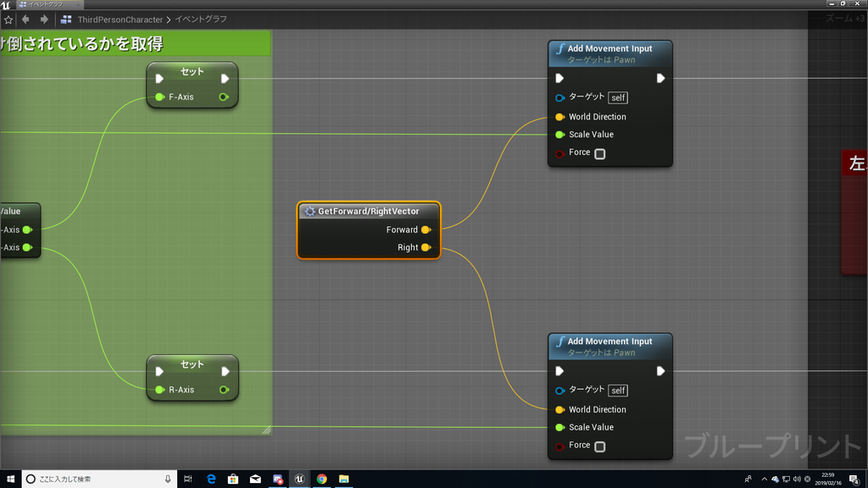The image size is (868, 488).
Task: Select the upper Add Movement Input node title
Action: [x=609, y=48]
